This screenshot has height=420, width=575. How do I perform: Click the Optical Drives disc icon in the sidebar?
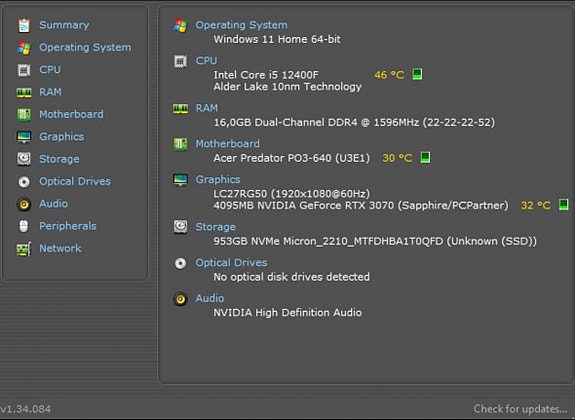24,182
